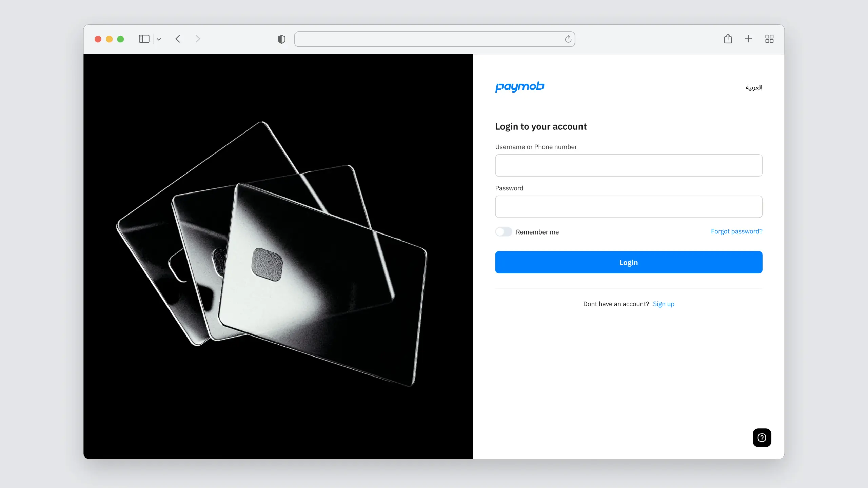This screenshot has width=868, height=488.
Task: Show the tab overview grid
Action: pyautogui.click(x=769, y=39)
